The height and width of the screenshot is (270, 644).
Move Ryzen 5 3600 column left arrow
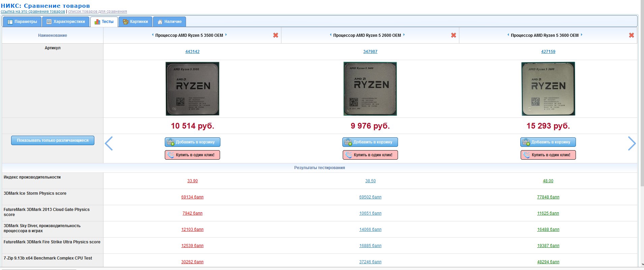tap(508, 35)
